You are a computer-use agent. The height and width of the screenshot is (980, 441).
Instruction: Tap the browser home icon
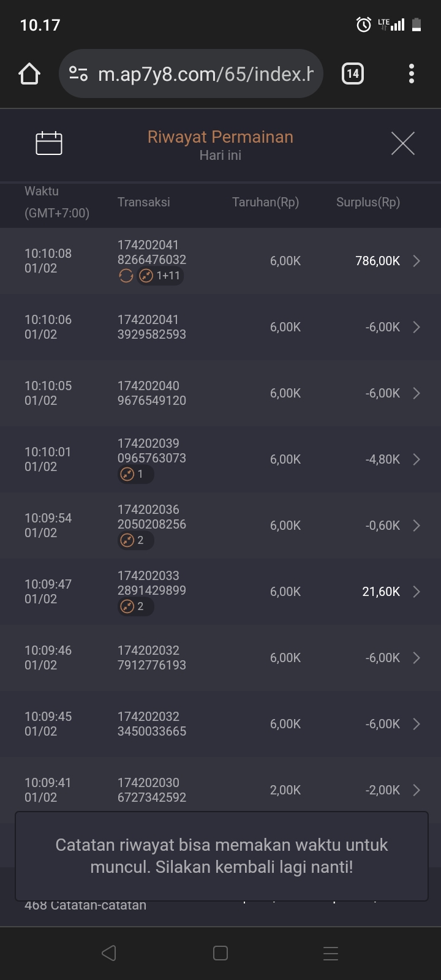(29, 74)
